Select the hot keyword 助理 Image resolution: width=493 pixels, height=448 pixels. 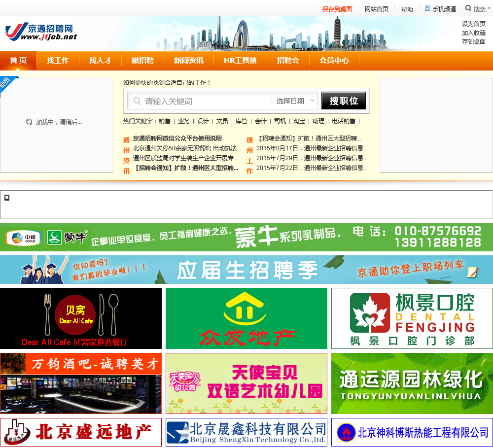318,121
